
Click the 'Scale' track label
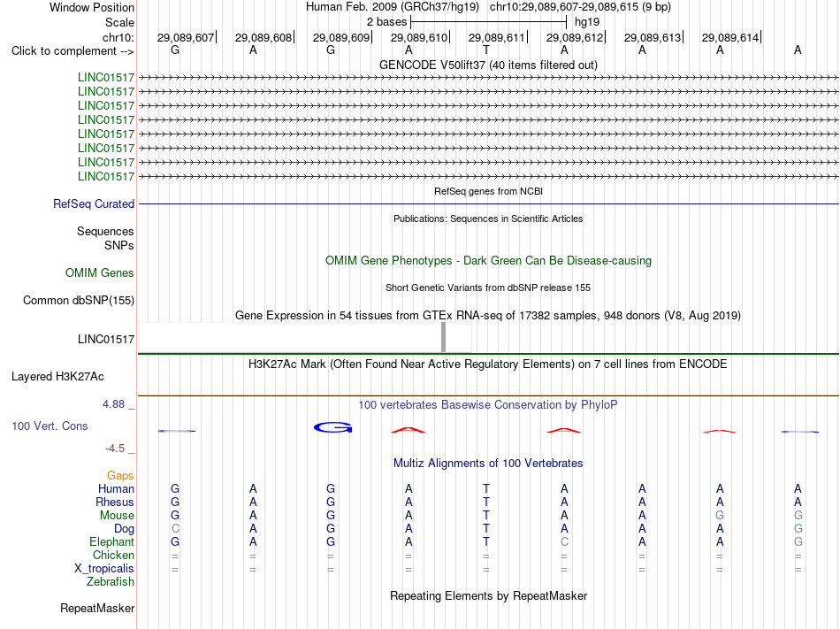click(x=119, y=22)
